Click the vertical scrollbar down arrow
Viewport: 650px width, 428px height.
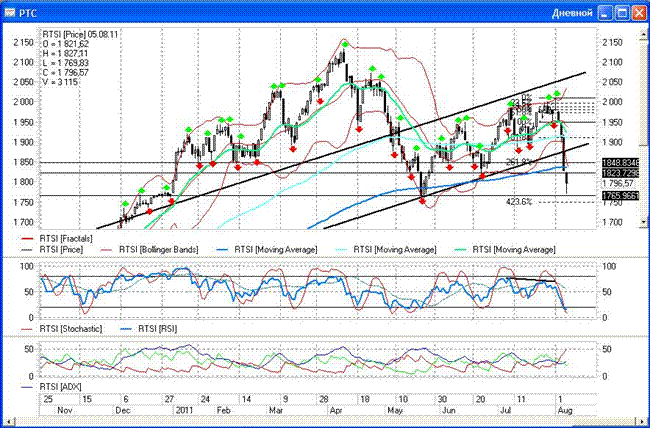(643, 222)
